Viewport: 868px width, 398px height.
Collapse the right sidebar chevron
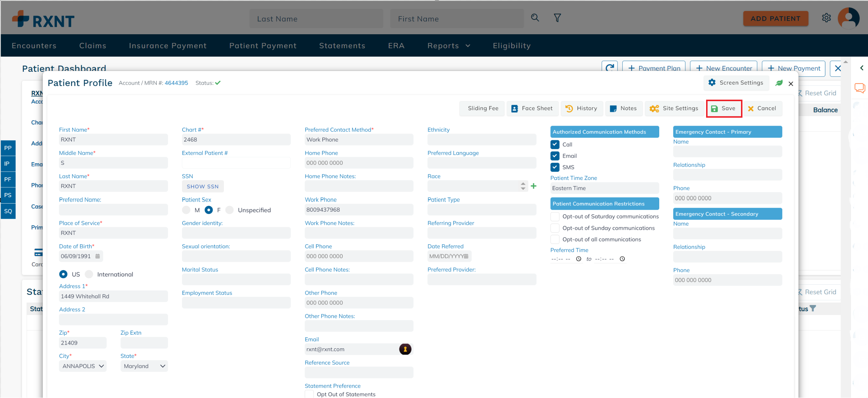click(862, 68)
